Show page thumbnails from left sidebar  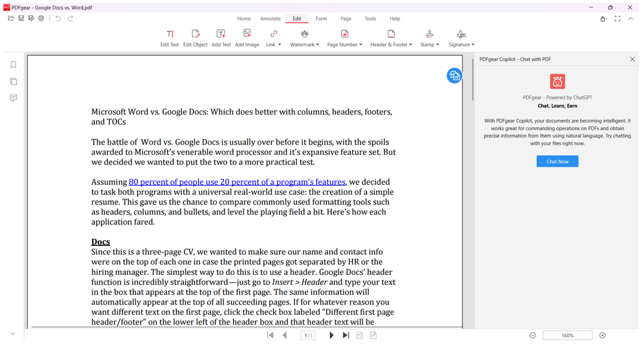13,82
